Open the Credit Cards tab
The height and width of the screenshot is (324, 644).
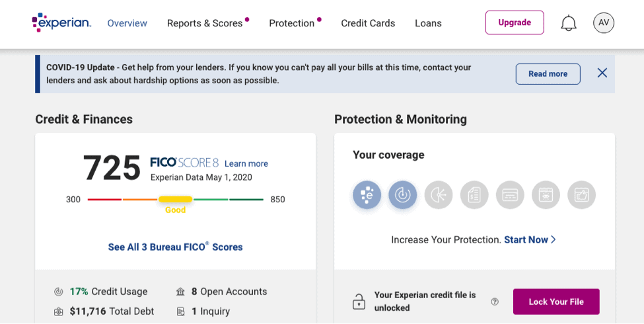click(368, 23)
